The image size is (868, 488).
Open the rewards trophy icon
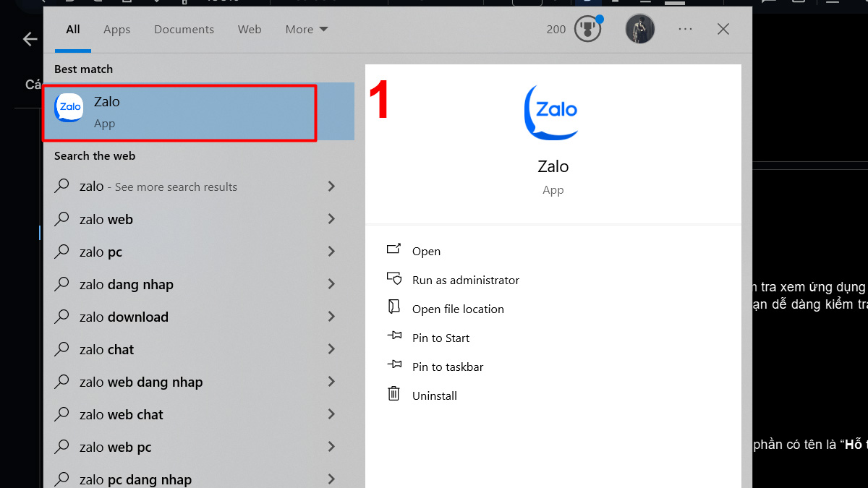tap(587, 30)
